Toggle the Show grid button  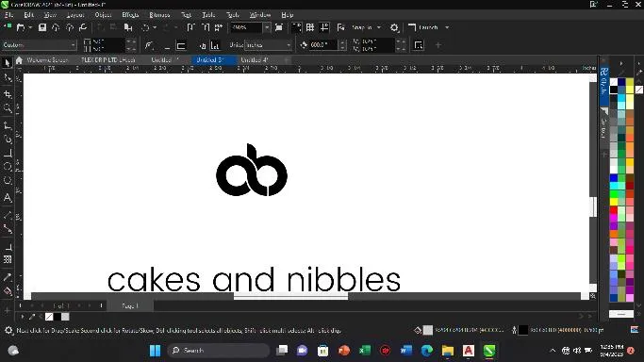pos(310,27)
